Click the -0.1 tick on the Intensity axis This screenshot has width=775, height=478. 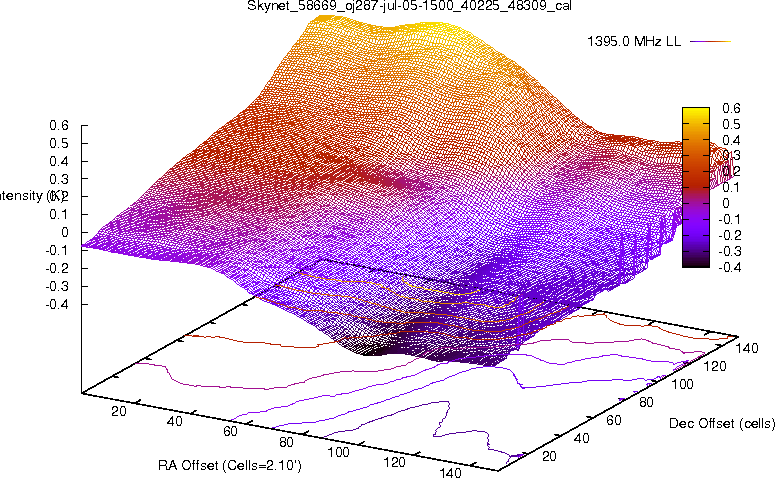57,250
